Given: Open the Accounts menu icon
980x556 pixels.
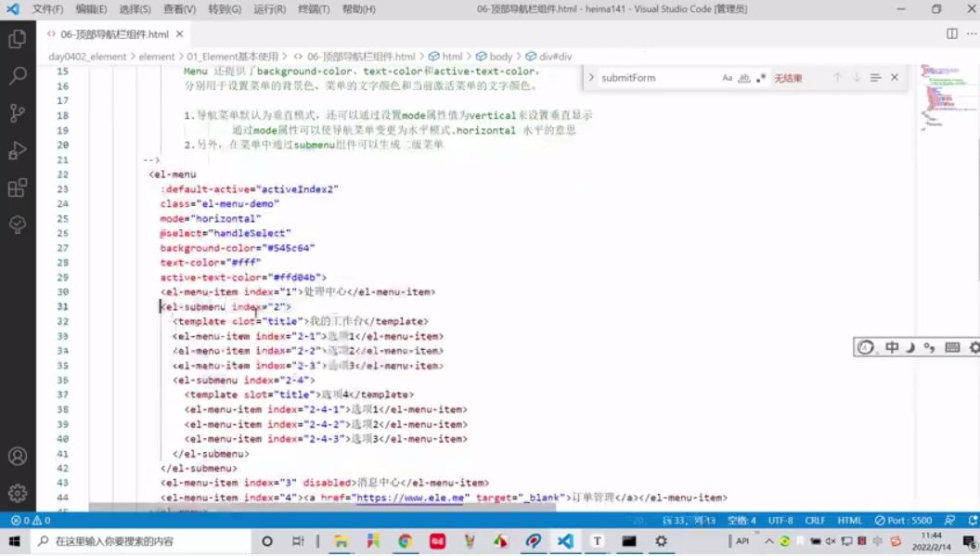Looking at the screenshot, I should [x=18, y=456].
